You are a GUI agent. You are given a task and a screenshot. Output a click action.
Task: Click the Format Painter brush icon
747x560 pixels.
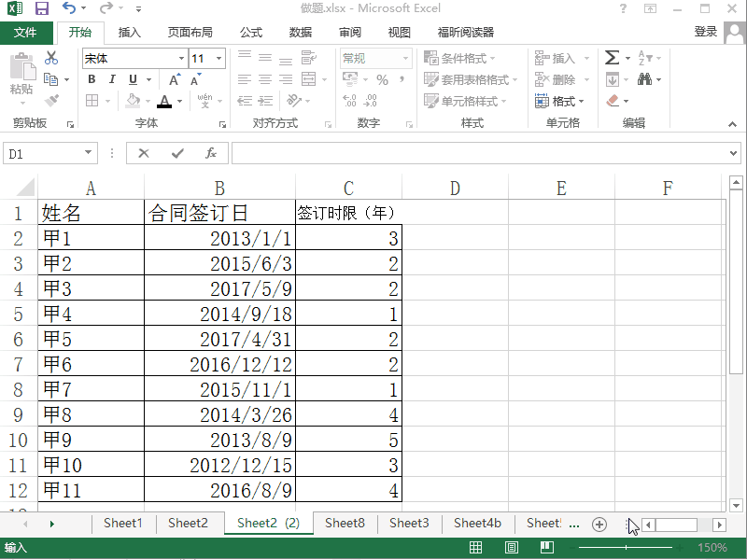[x=53, y=101]
